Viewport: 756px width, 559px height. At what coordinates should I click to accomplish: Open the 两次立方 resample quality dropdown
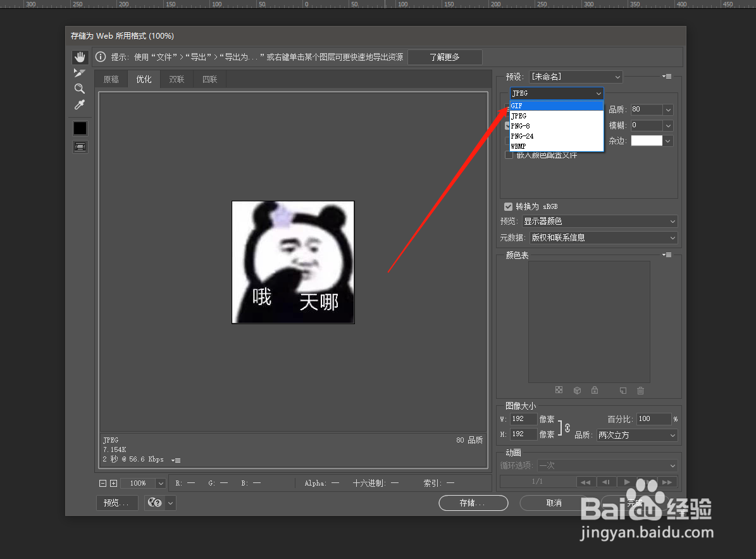point(637,435)
